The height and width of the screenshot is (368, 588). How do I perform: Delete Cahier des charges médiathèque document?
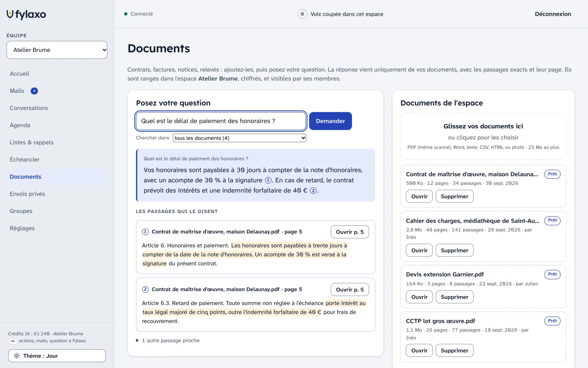click(x=455, y=250)
